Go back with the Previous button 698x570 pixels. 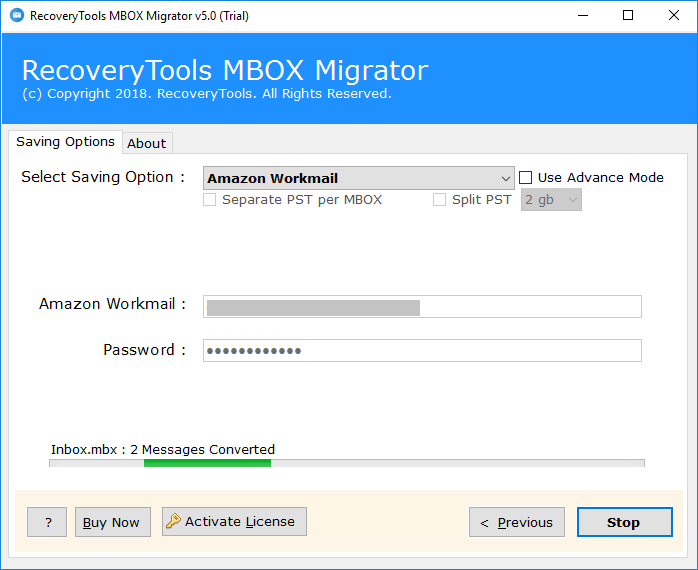517,522
